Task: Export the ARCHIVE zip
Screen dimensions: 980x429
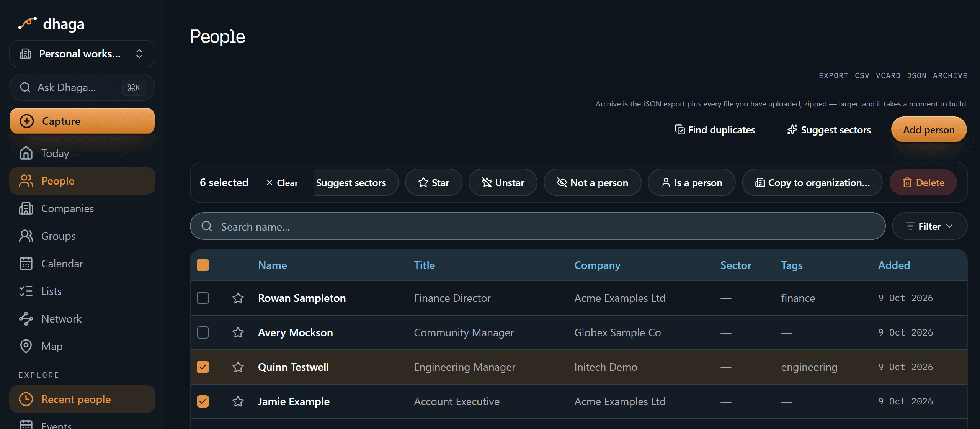Action: [950, 75]
